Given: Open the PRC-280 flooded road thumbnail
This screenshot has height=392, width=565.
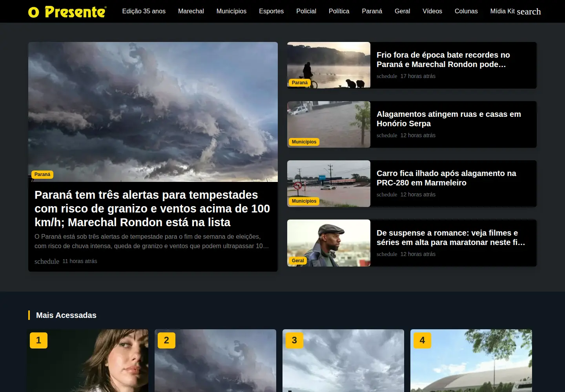Looking at the screenshot, I should click(x=329, y=183).
